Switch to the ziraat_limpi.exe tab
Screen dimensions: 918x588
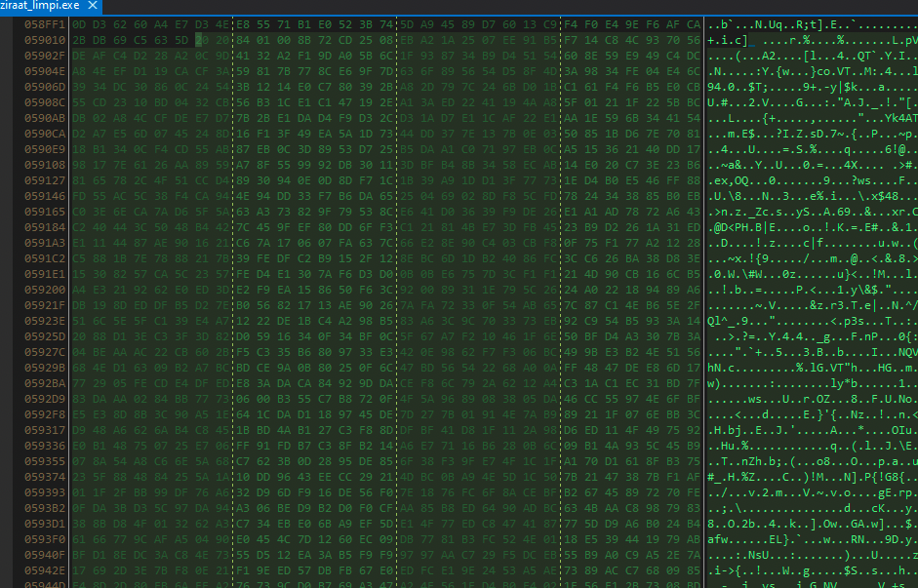[39, 6]
